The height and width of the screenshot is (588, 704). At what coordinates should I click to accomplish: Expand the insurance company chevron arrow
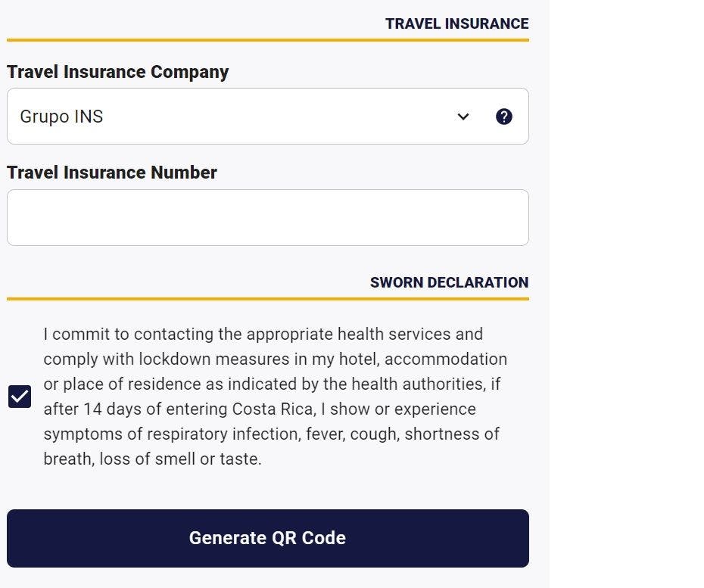463,117
